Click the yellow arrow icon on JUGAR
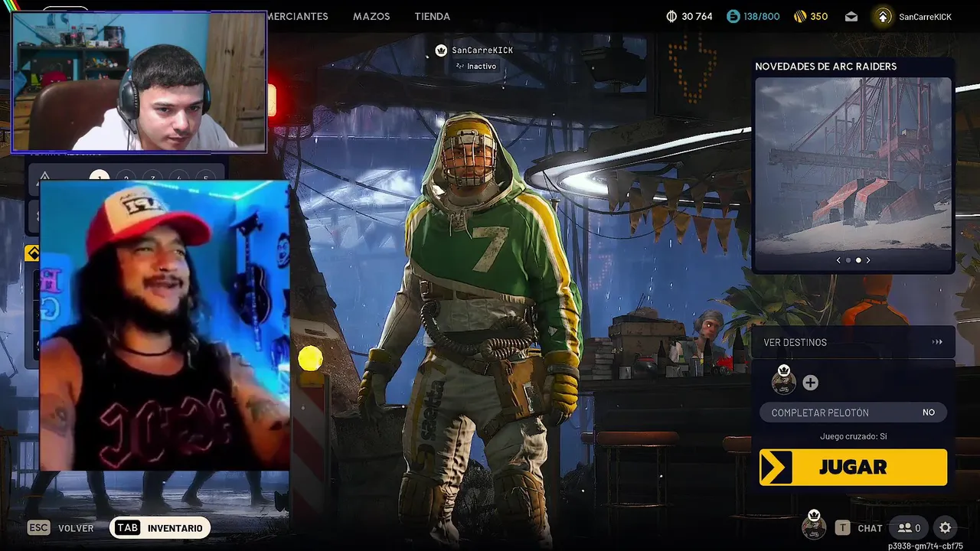 (776, 467)
